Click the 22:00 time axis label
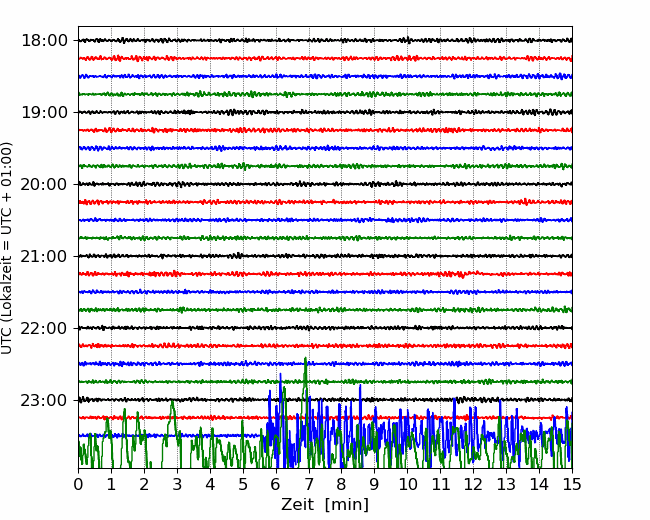 44,328
